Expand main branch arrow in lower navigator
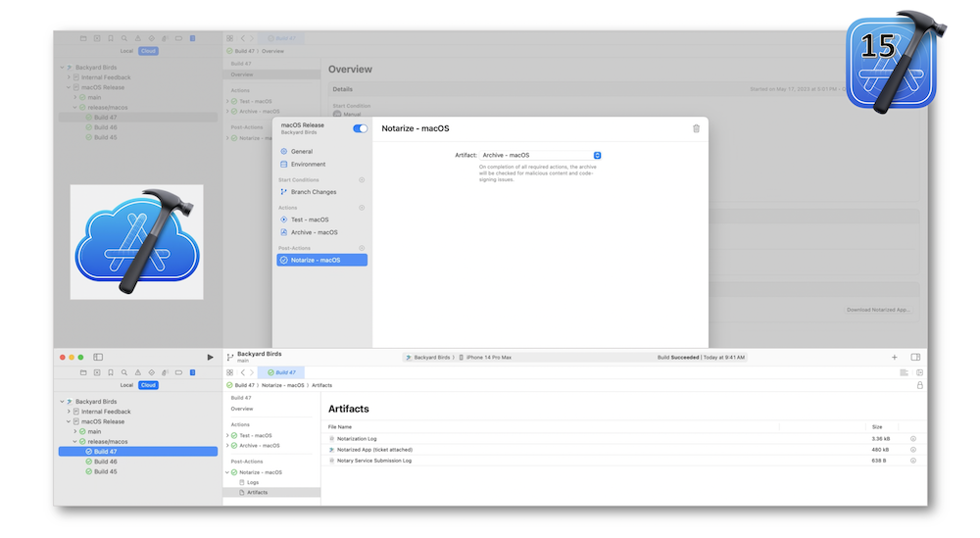This screenshot has width=980, height=538. 75,432
